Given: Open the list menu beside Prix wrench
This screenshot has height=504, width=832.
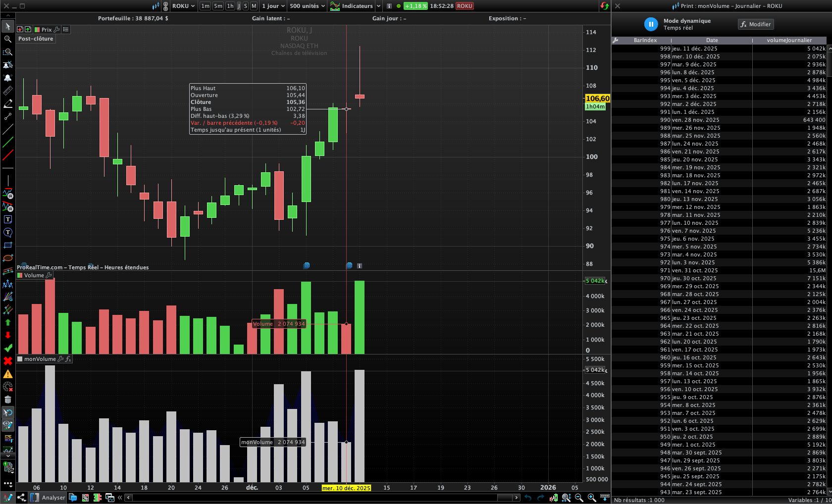Looking at the screenshot, I should point(66,30).
